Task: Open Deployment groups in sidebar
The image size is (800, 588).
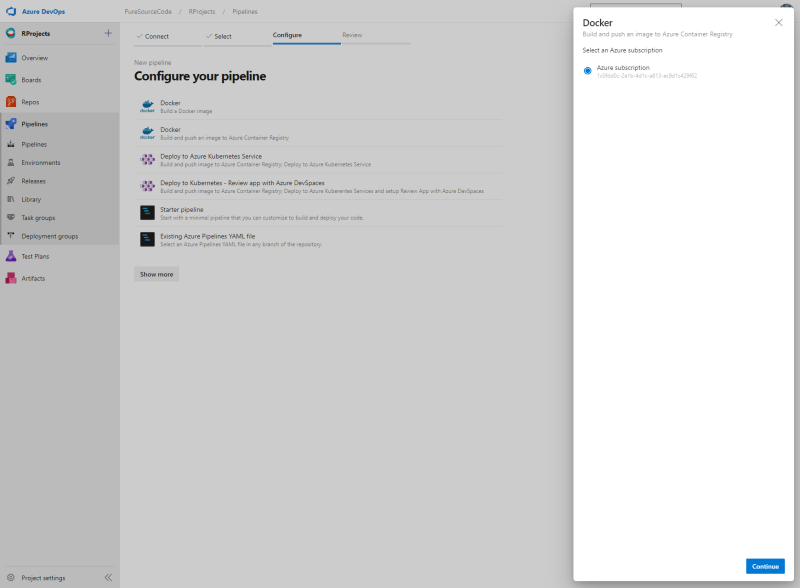Action: 50,236
